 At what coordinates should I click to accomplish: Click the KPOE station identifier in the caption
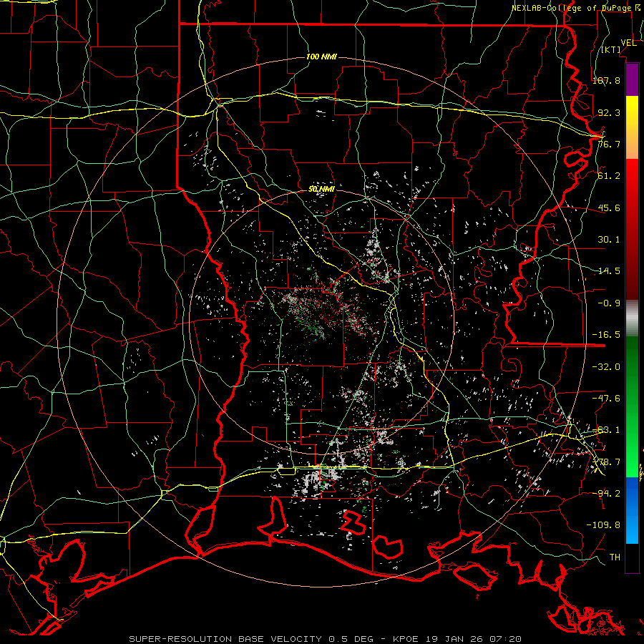click(x=404, y=639)
